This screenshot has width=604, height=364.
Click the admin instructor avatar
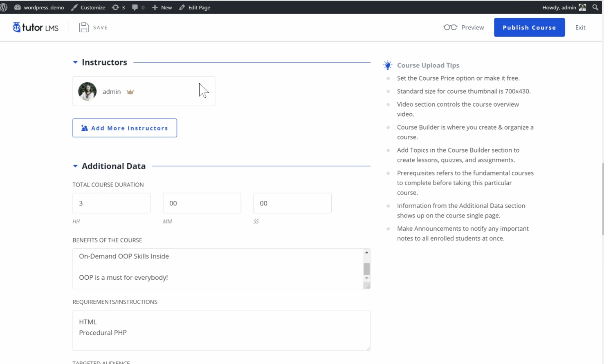coord(88,91)
